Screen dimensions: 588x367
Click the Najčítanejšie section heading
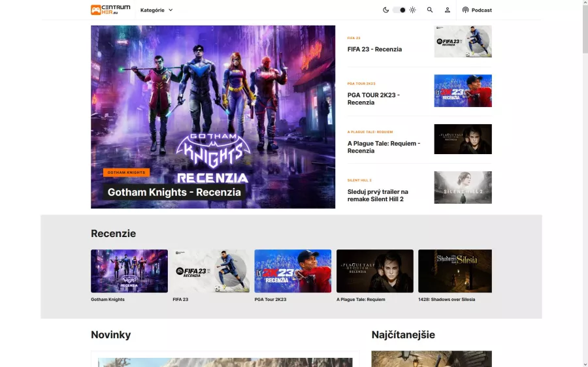[403, 335]
